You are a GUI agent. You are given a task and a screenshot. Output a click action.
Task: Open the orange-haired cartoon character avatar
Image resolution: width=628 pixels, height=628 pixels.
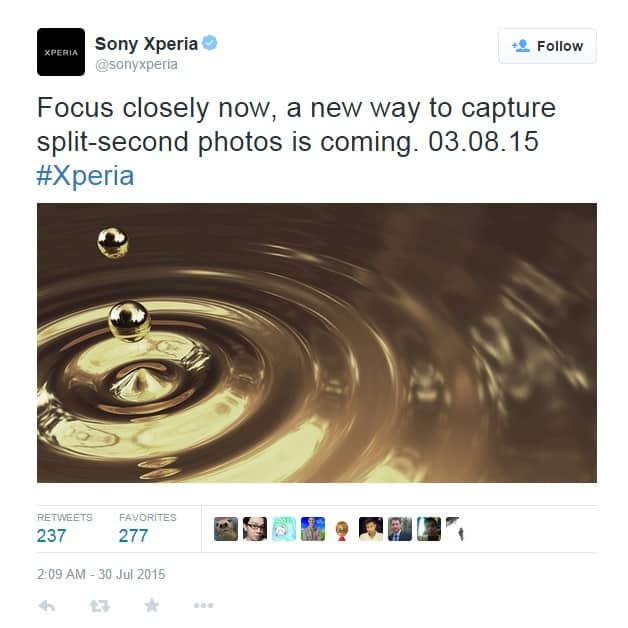point(342,529)
